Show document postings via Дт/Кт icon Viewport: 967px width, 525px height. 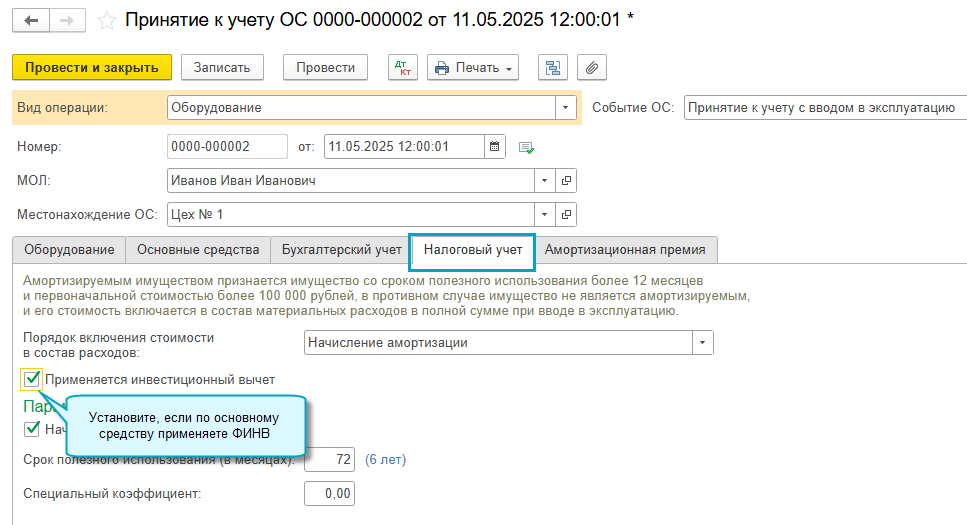[x=404, y=67]
